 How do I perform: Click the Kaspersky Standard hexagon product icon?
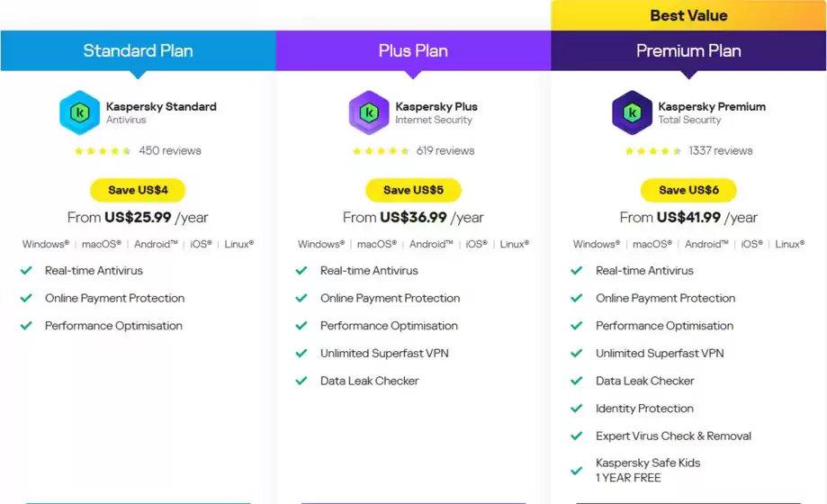click(x=79, y=112)
